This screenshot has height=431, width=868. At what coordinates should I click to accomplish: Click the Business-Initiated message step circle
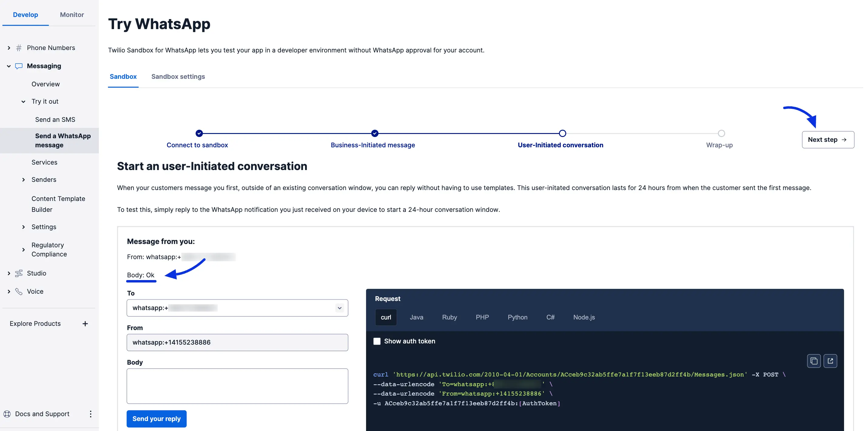(x=375, y=133)
